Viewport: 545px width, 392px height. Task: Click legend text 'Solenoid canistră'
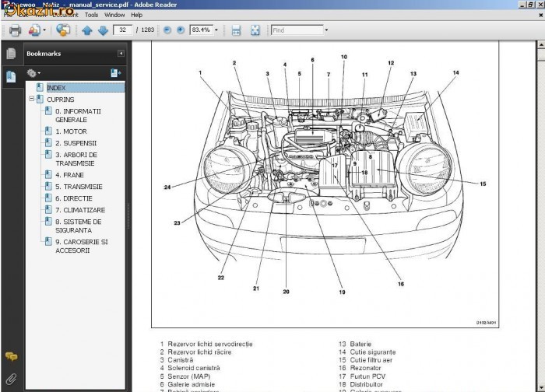pyautogui.click(x=194, y=368)
